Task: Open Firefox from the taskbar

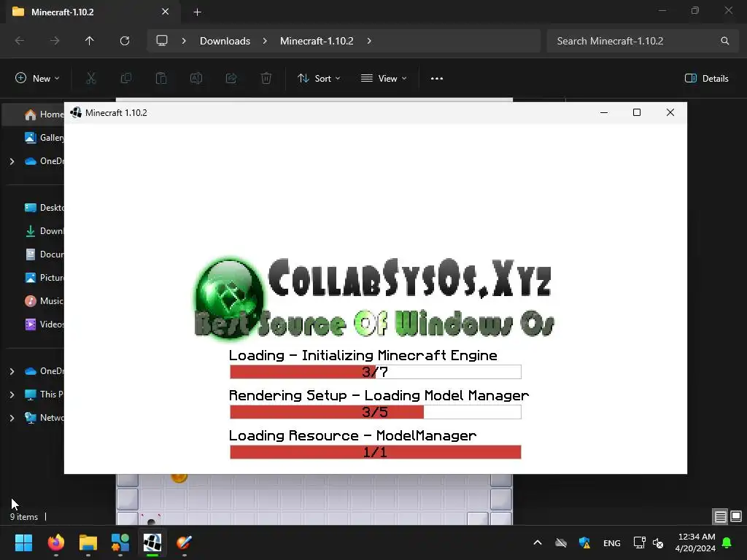Action: point(55,542)
